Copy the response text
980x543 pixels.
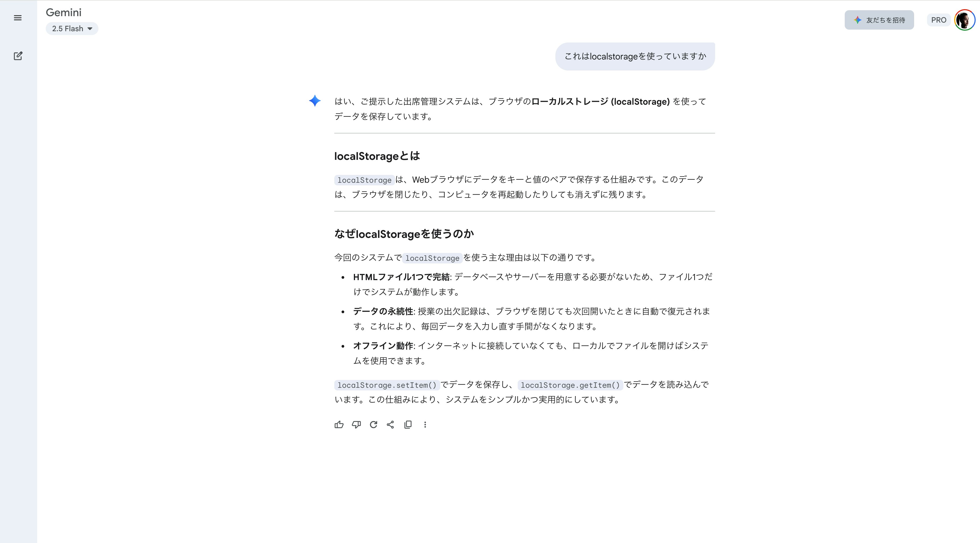click(x=408, y=425)
